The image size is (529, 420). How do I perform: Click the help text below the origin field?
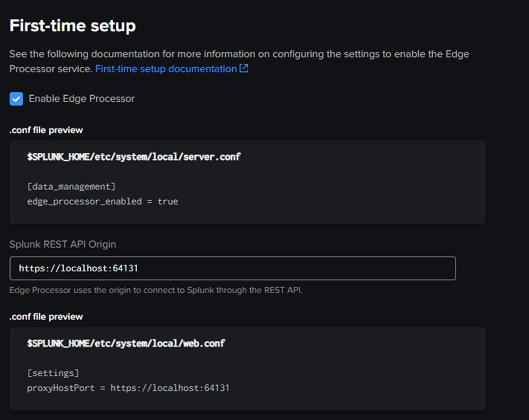(156, 290)
